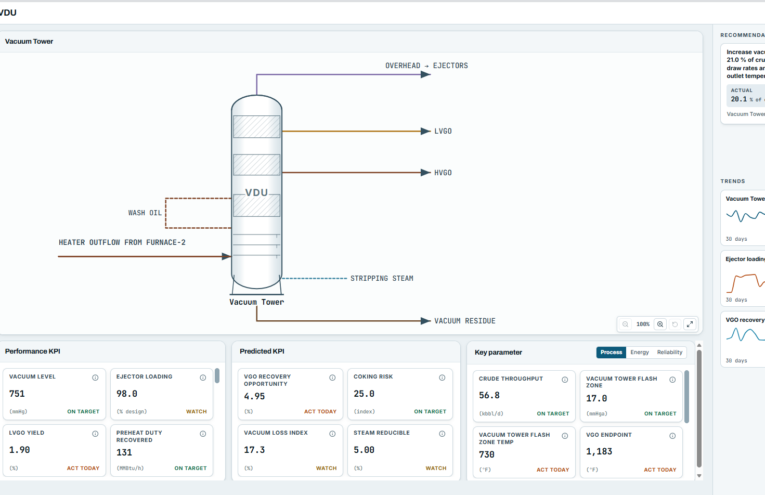
Task: Click Vacuum Loss Index value 17.3
Action: pos(255,450)
